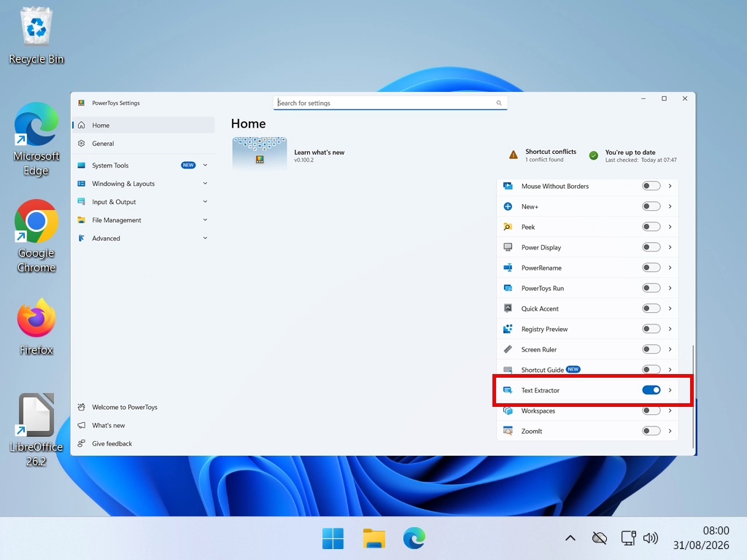
Task: Enable the Quick Accent toggle
Action: tap(651, 308)
